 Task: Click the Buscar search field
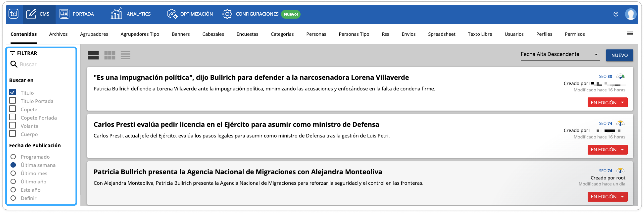click(45, 65)
